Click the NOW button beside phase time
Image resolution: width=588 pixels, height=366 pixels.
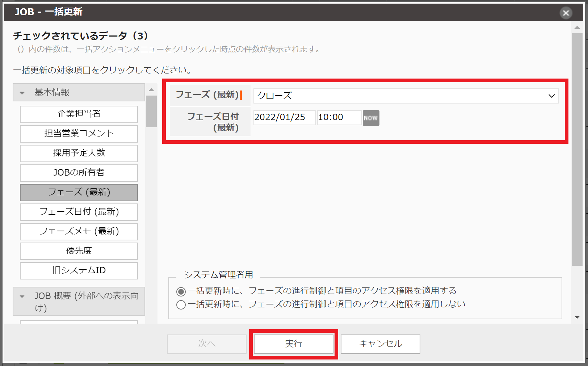click(371, 118)
